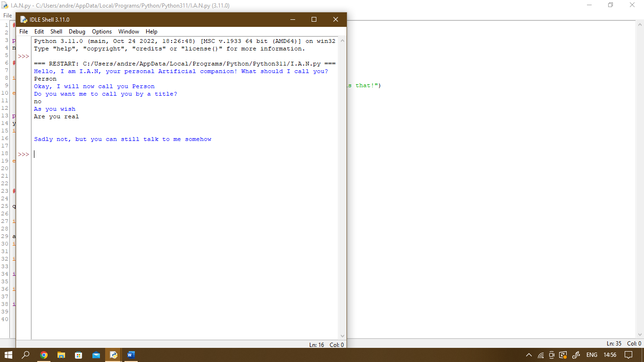Click the 'no' reply line in the shell
This screenshot has height=362, width=644.
[38, 101]
